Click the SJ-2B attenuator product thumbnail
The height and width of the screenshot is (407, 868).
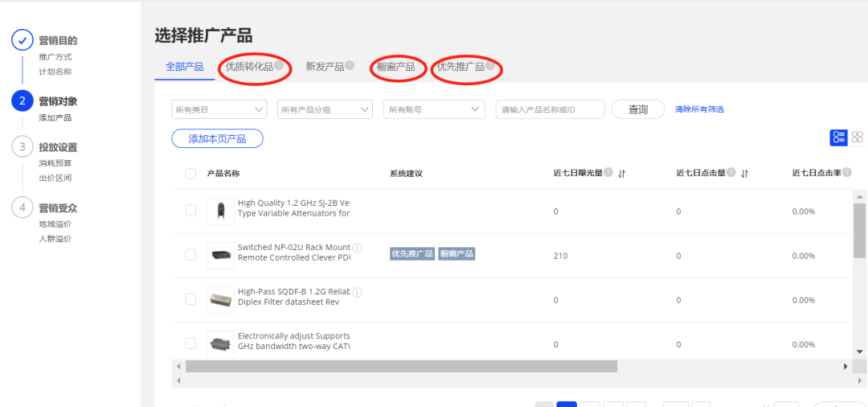click(220, 211)
